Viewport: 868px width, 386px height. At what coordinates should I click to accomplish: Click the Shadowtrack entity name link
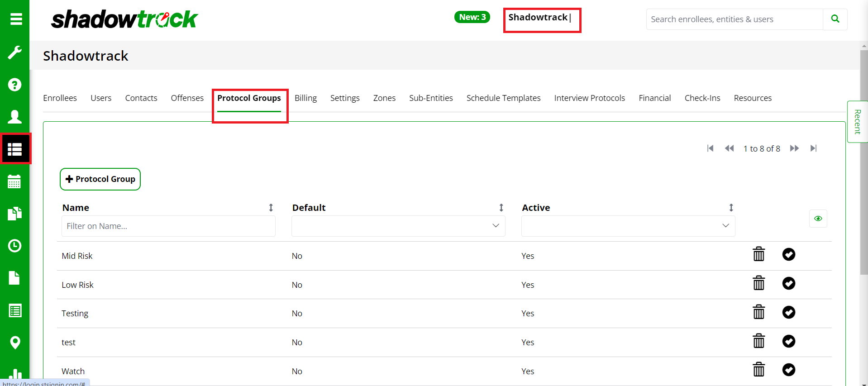click(538, 17)
